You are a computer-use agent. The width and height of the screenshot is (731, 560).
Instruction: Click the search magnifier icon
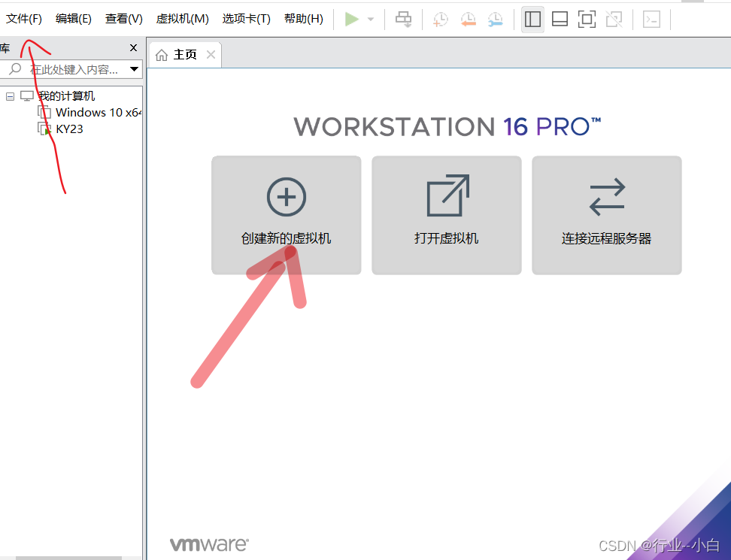(15, 69)
